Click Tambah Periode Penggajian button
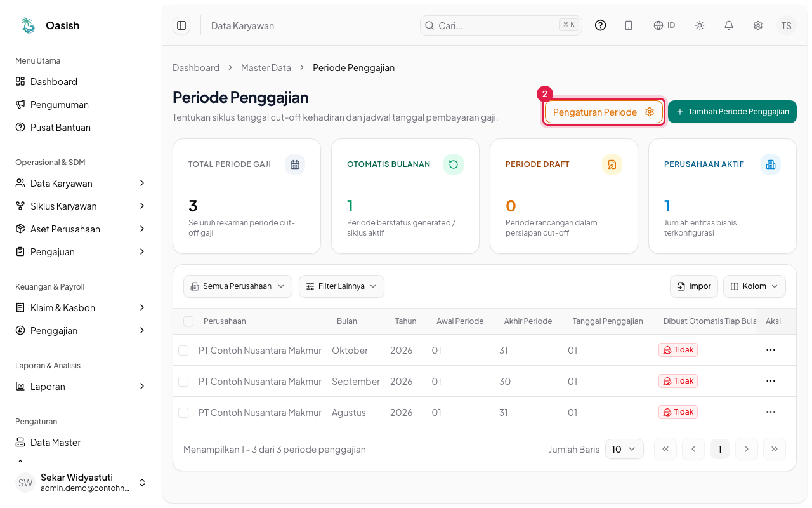The width and height of the screenshot is (812, 508). click(x=732, y=112)
